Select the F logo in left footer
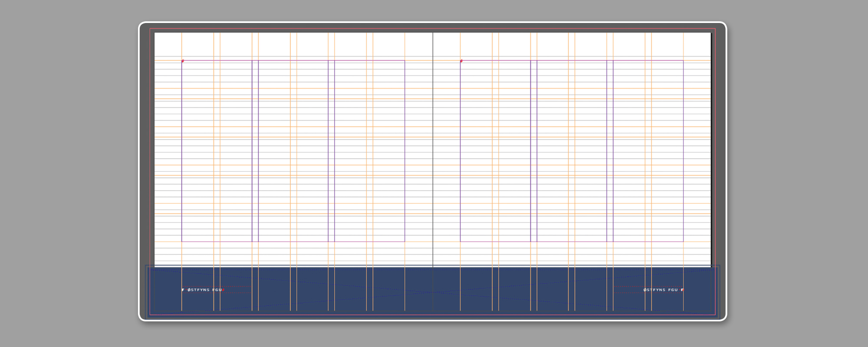868x347 pixels. (x=183, y=290)
